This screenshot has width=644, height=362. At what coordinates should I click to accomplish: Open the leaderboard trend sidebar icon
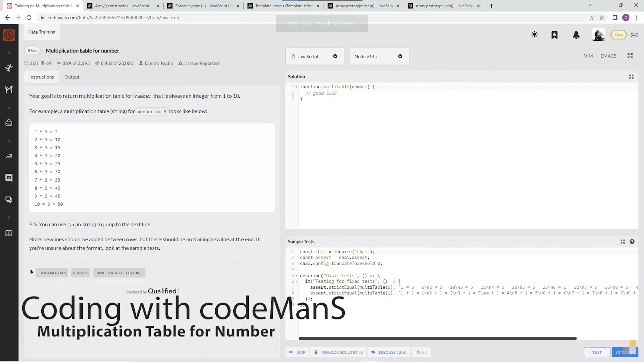(x=9, y=156)
